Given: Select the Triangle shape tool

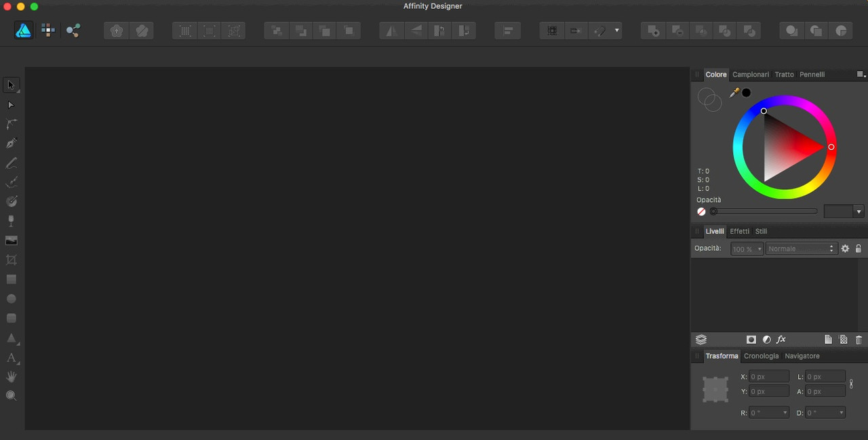Looking at the screenshot, I should point(11,338).
